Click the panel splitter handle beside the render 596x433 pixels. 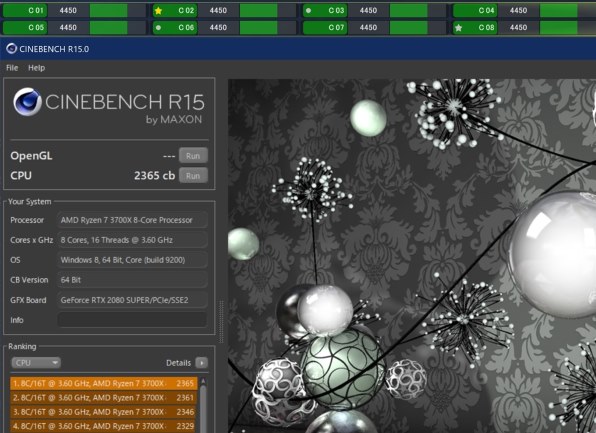pos(221,322)
